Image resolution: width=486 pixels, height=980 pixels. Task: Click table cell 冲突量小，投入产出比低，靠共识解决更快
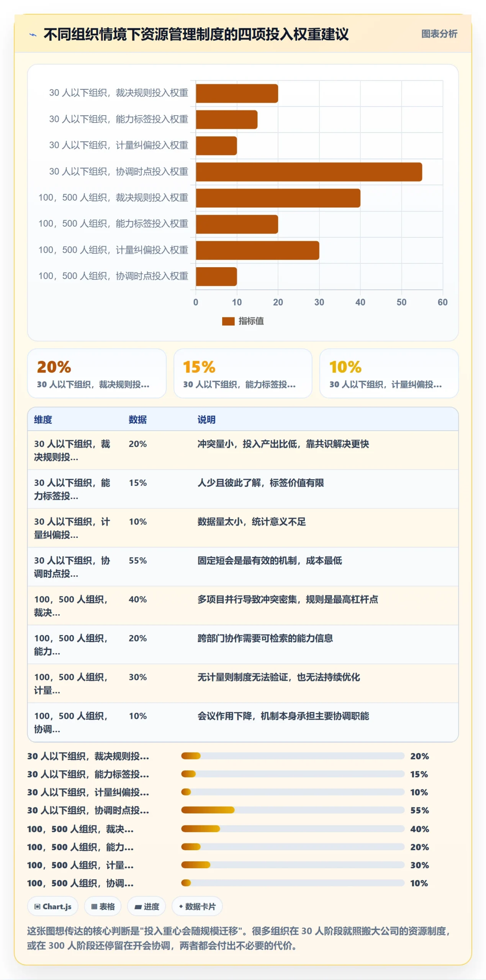point(283,444)
